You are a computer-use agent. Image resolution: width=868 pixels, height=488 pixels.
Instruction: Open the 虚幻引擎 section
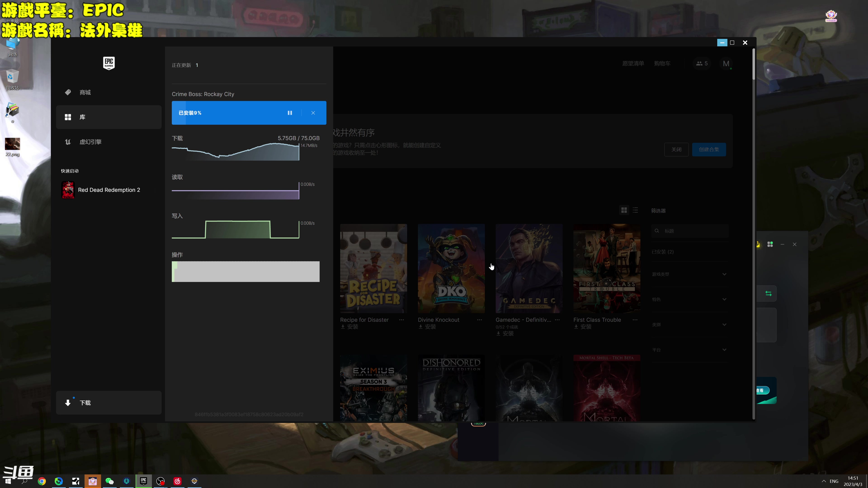[108, 142]
